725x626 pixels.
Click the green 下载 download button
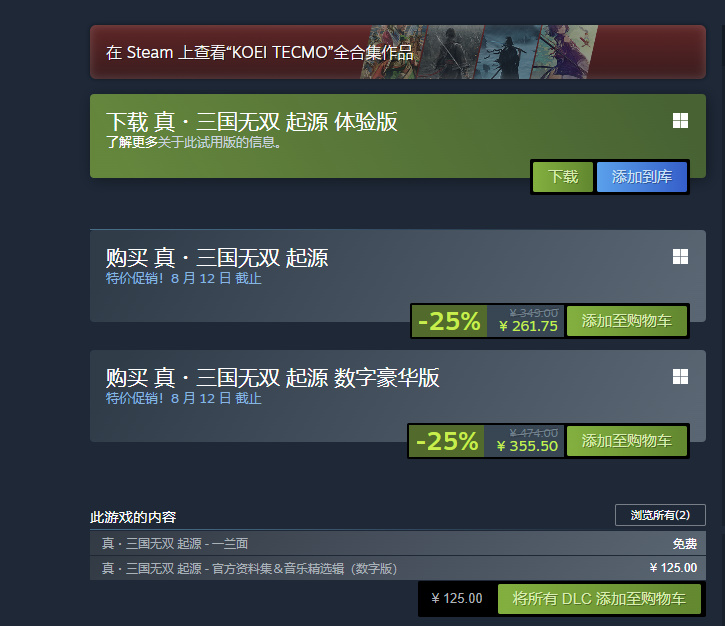563,177
